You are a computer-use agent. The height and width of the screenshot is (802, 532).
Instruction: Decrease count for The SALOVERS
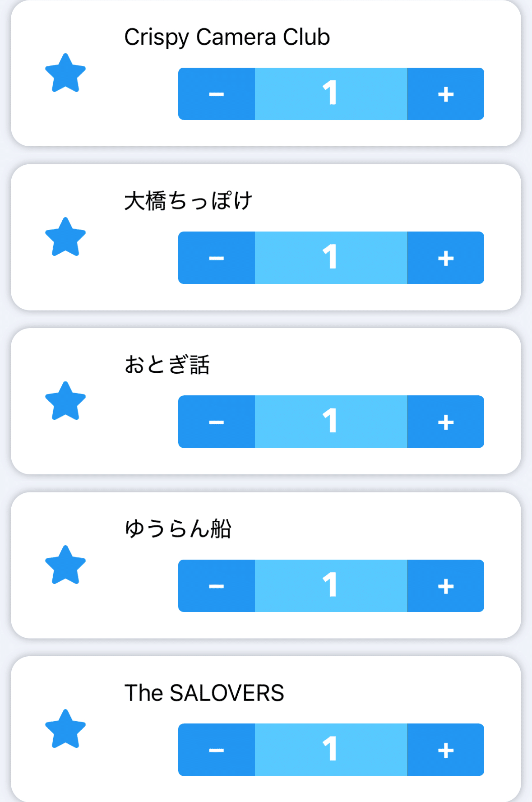[217, 750]
